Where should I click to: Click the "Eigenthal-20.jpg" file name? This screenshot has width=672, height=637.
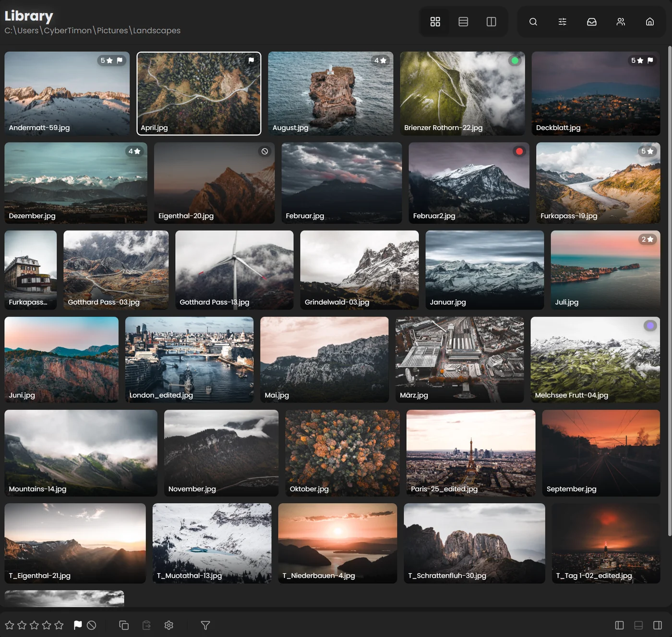(x=186, y=216)
